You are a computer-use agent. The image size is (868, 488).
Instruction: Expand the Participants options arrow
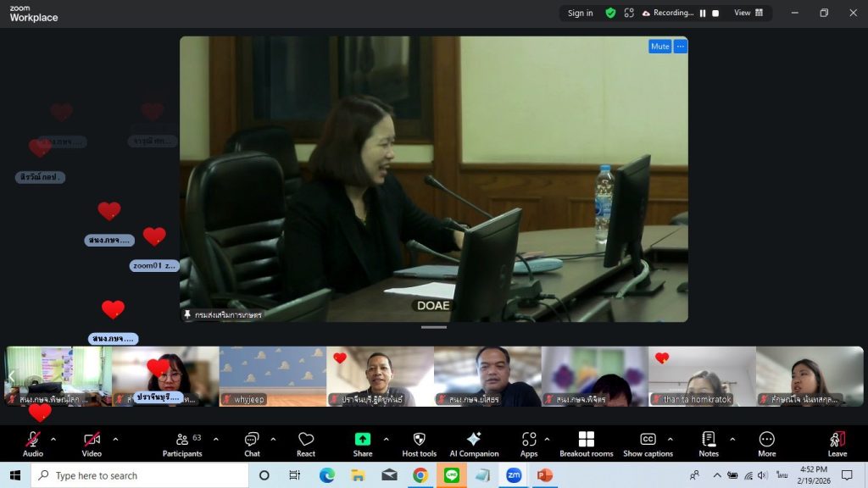click(215, 439)
